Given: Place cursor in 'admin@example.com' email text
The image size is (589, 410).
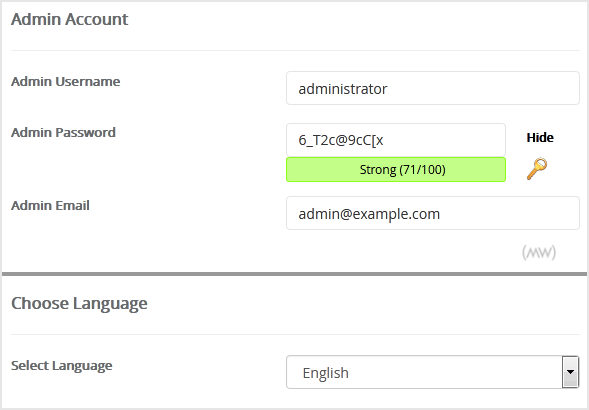Looking at the screenshot, I should (x=369, y=214).
